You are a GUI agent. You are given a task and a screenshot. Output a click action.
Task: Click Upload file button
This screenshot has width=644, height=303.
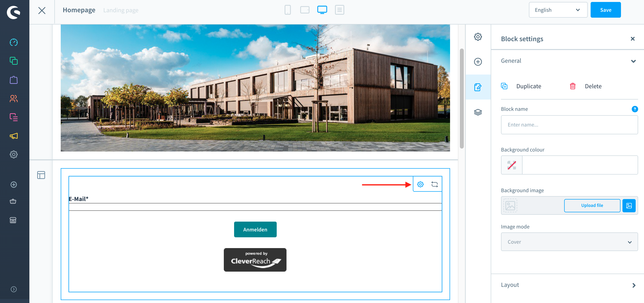point(592,205)
